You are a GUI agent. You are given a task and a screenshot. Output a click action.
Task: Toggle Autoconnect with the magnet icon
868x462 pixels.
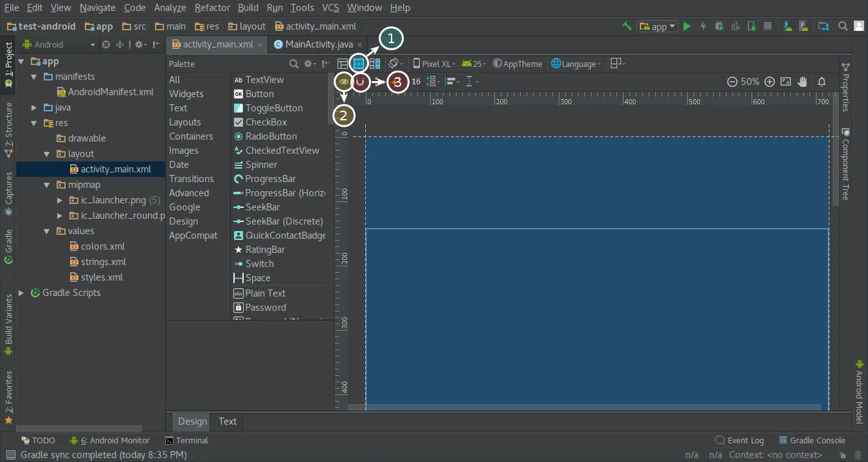coord(360,81)
